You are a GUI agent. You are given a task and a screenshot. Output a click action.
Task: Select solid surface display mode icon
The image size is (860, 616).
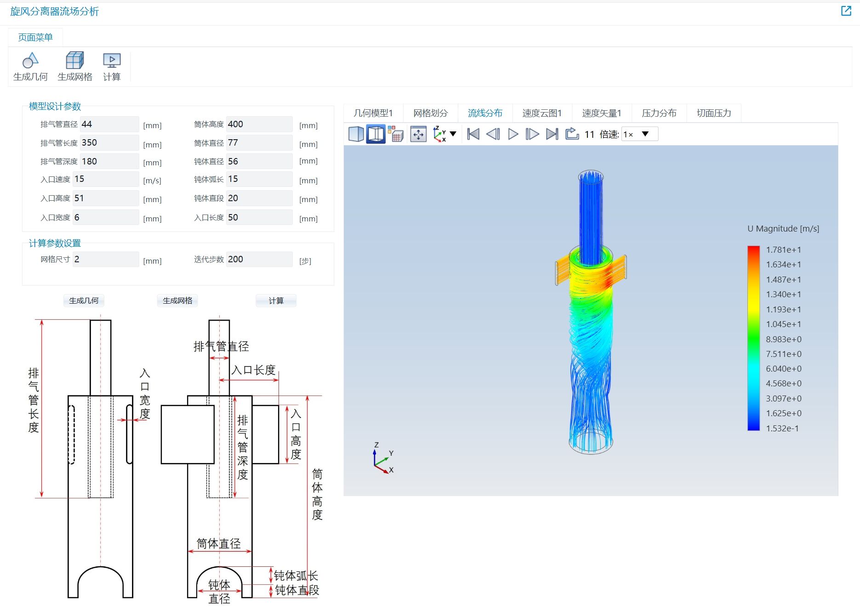coord(356,134)
